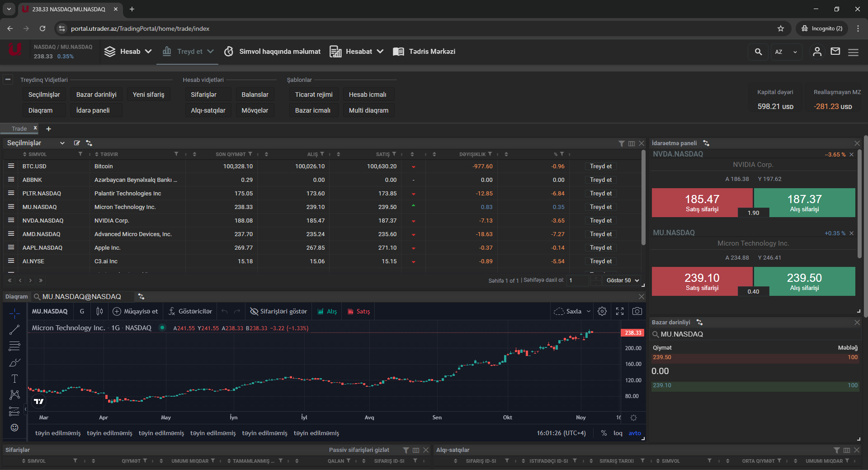Toggle log scale on chart
Viewport: 868px width, 470px height.
[x=618, y=433]
